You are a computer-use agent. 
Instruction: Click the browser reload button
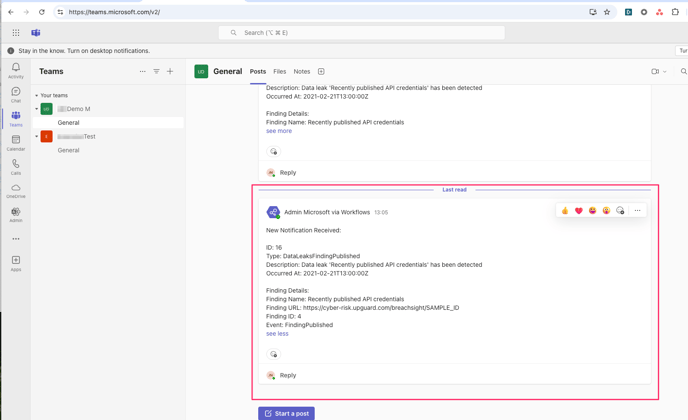[42, 12]
